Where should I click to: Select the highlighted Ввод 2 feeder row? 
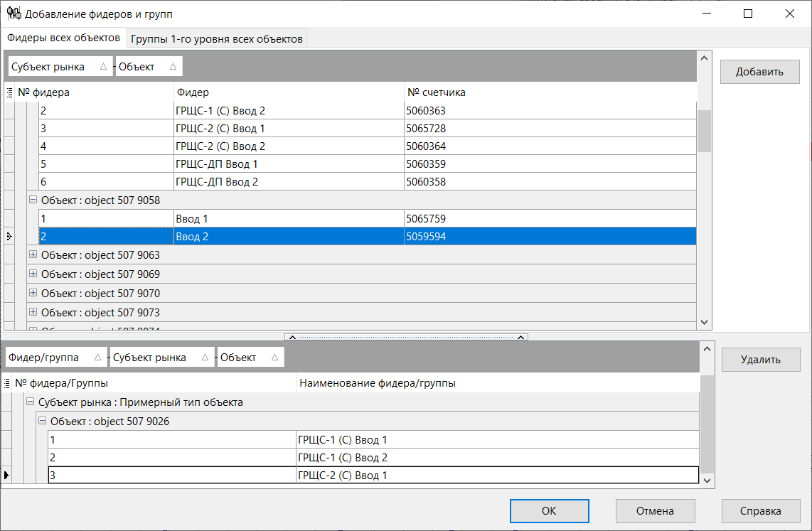click(x=284, y=236)
